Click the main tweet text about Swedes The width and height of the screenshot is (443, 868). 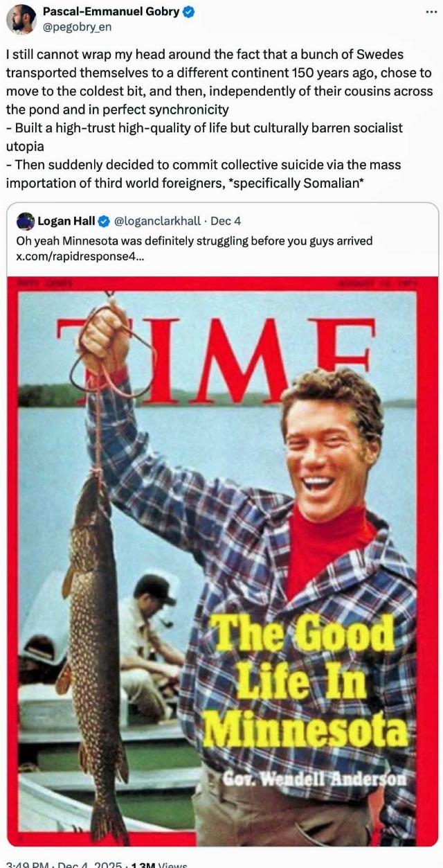click(219, 118)
